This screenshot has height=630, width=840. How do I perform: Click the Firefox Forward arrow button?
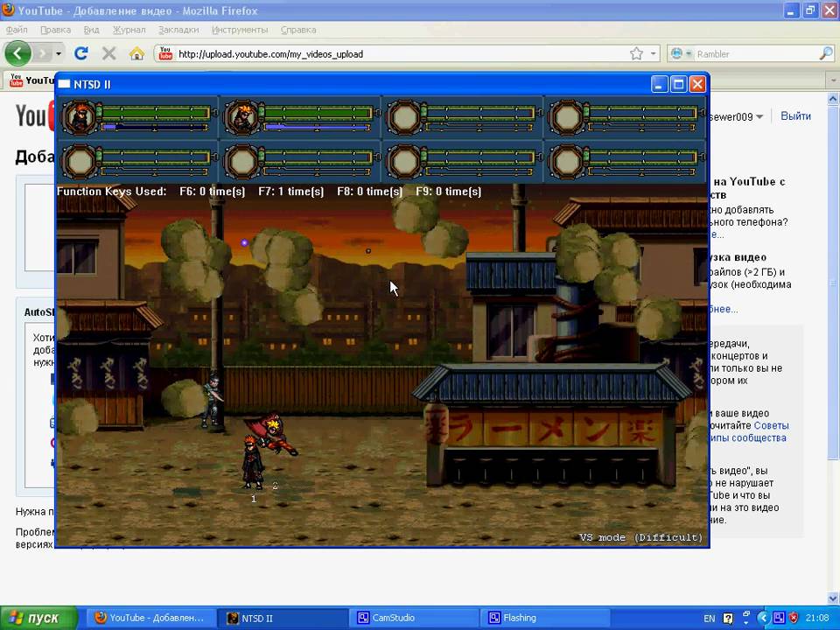(44, 53)
